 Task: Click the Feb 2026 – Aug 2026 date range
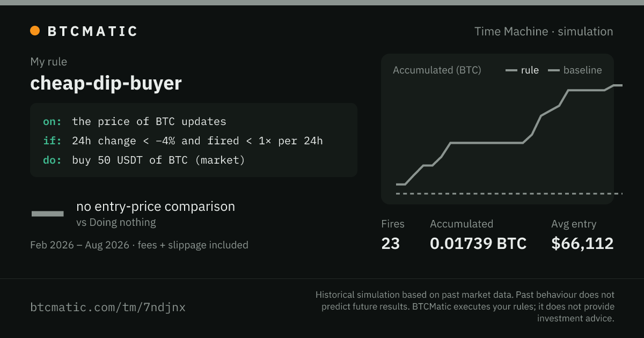(79, 245)
